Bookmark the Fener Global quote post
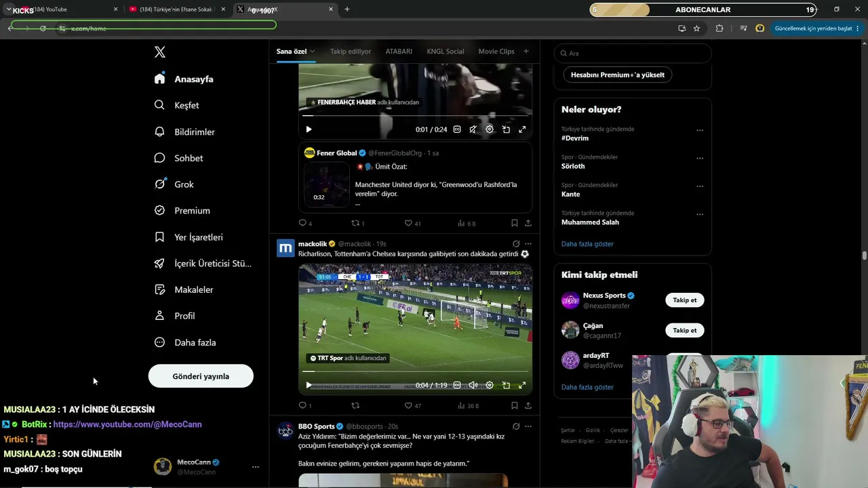Image resolution: width=868 pixels, height=488 pixels. 515,223
